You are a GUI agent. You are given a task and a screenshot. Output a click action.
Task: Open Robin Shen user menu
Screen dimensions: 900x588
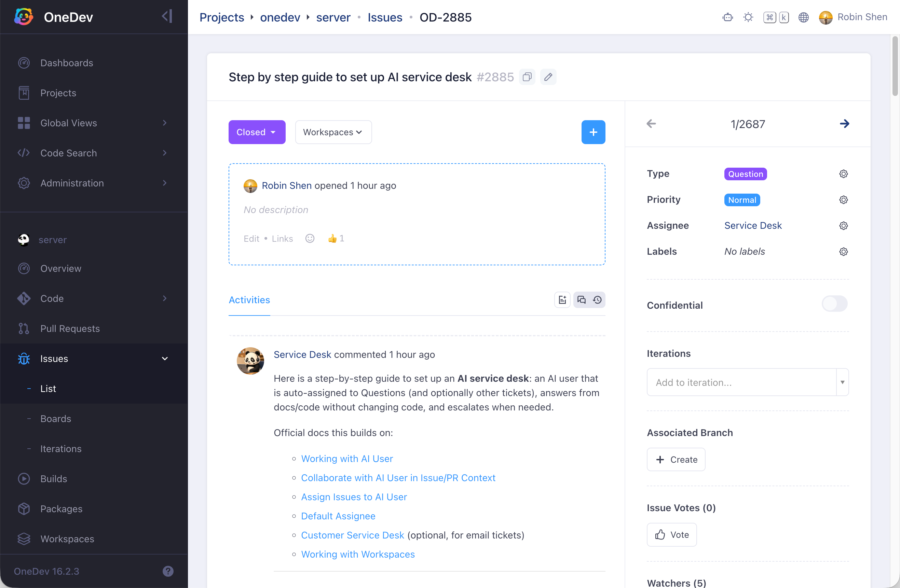[x=853, y=17]
